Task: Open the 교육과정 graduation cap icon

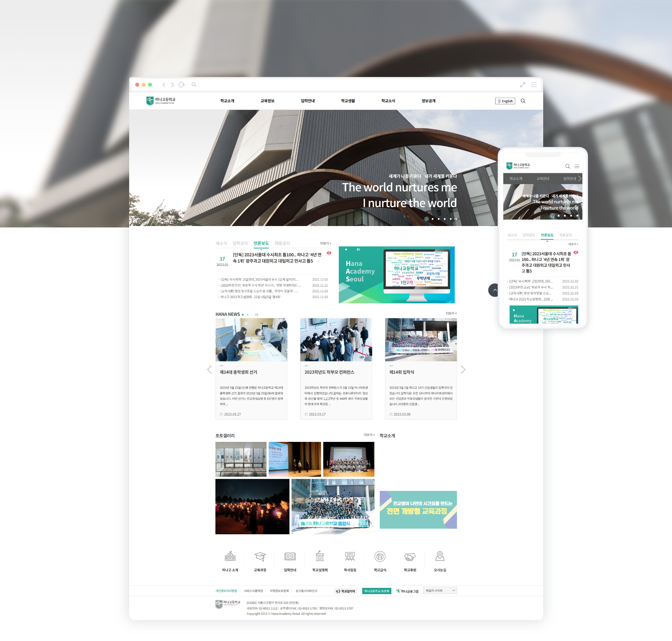Action: coord(260,556)
